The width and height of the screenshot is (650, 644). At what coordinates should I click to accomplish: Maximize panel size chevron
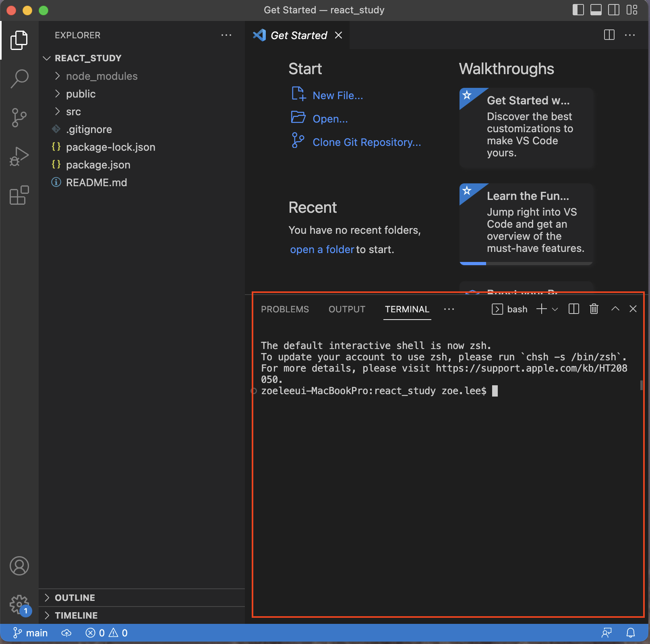[615, 309]
